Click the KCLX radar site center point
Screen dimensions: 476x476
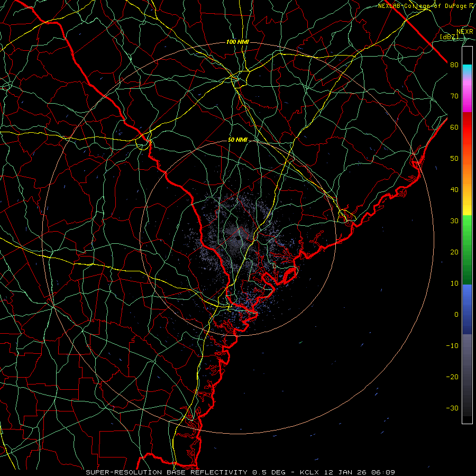pyautogui.click(x=237, y=238)
